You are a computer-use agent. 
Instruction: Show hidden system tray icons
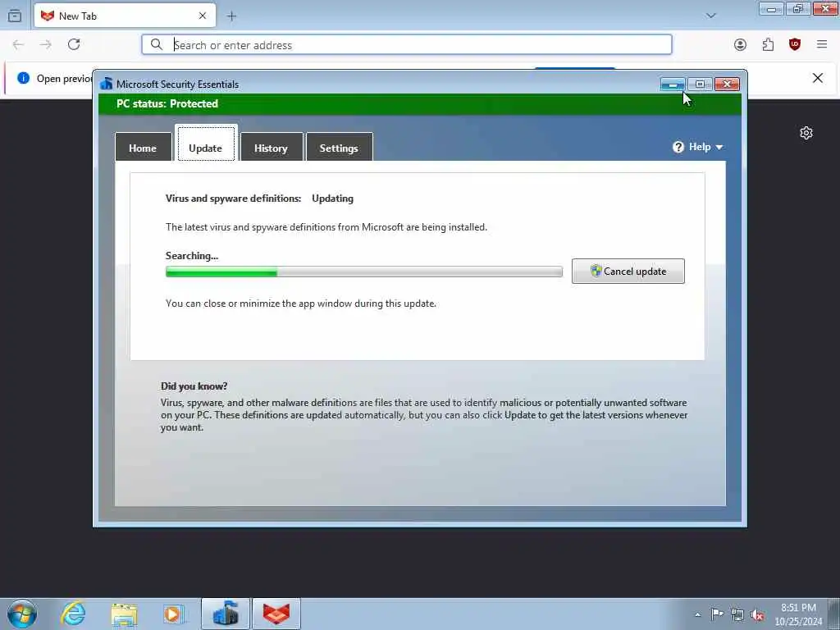(697, 614)
